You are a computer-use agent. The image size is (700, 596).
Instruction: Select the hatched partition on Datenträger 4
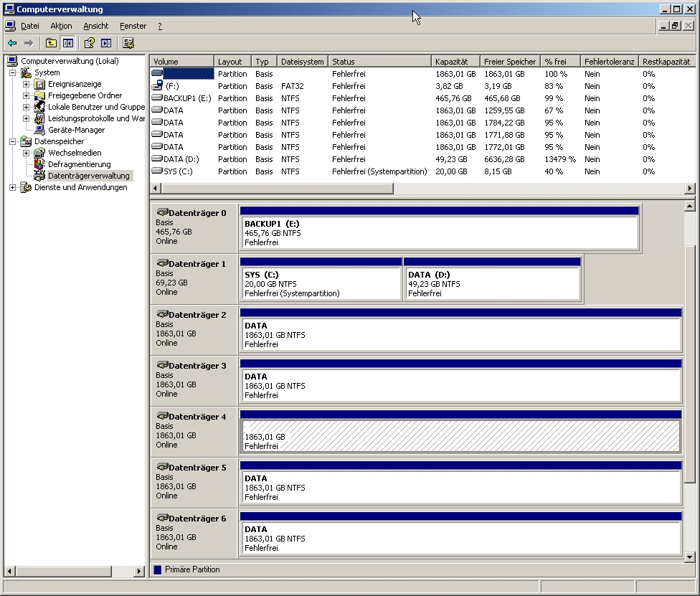[x=461, y=432]
